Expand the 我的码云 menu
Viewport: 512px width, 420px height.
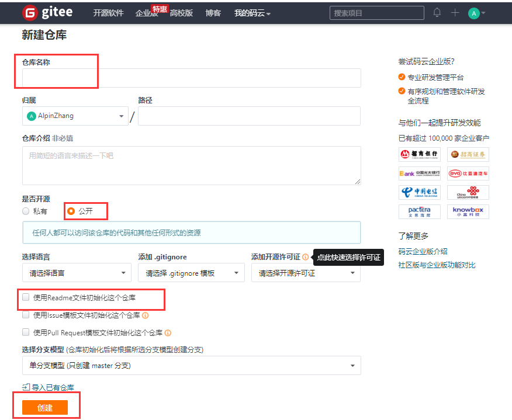(252, 13)
